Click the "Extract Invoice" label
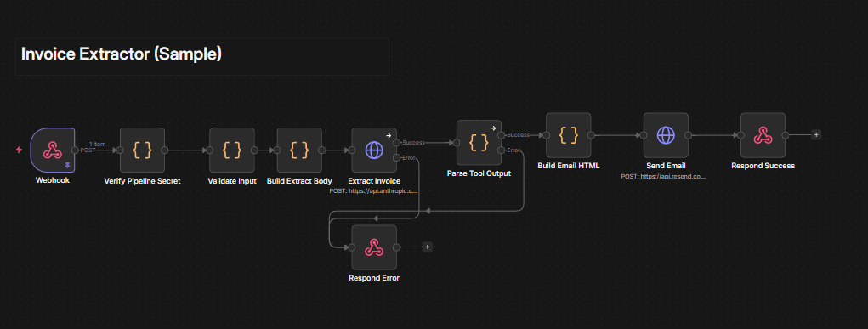Screen dimensions: 868x329 [374, 180]
